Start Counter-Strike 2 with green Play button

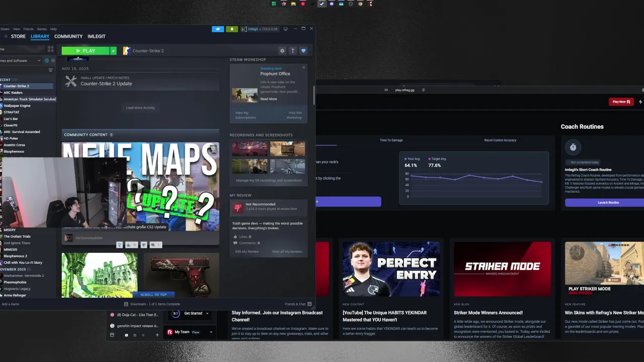(x=86, y=51)
